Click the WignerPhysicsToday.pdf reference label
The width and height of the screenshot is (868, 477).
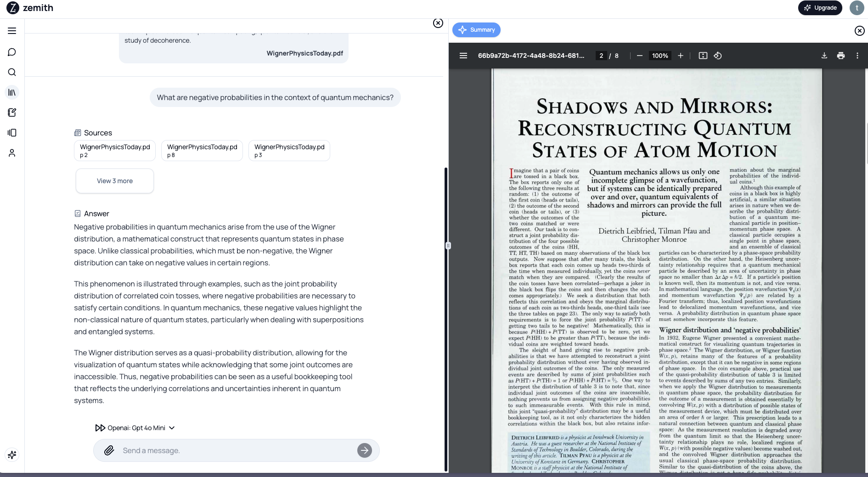pyautogui.click(x=305, y=53)
